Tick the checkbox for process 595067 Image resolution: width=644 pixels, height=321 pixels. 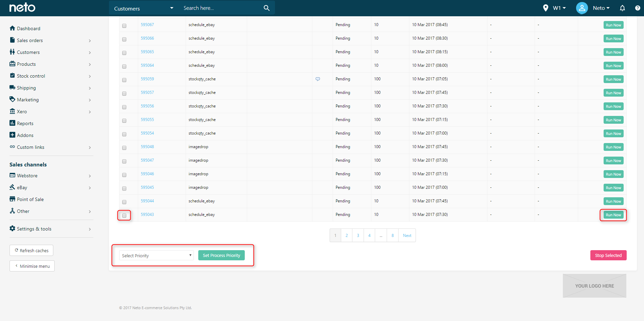pyautogui.click(x=124, y=26)
